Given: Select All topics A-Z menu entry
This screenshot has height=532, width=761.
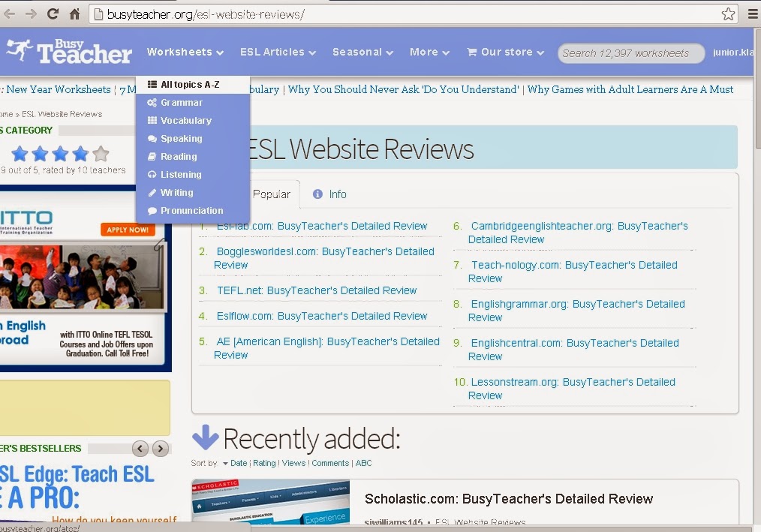Looking at the screenshot, I should [x=193, y=85].
